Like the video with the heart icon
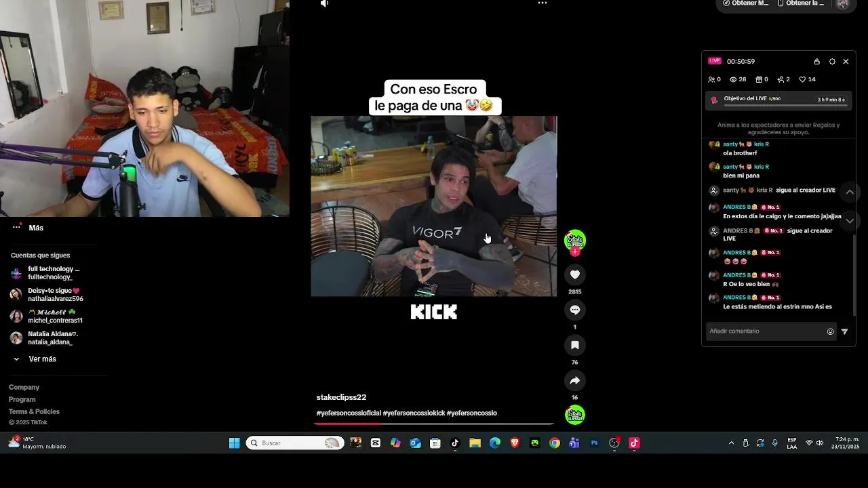This screenshot has height=488, width=868. (575, 274)
